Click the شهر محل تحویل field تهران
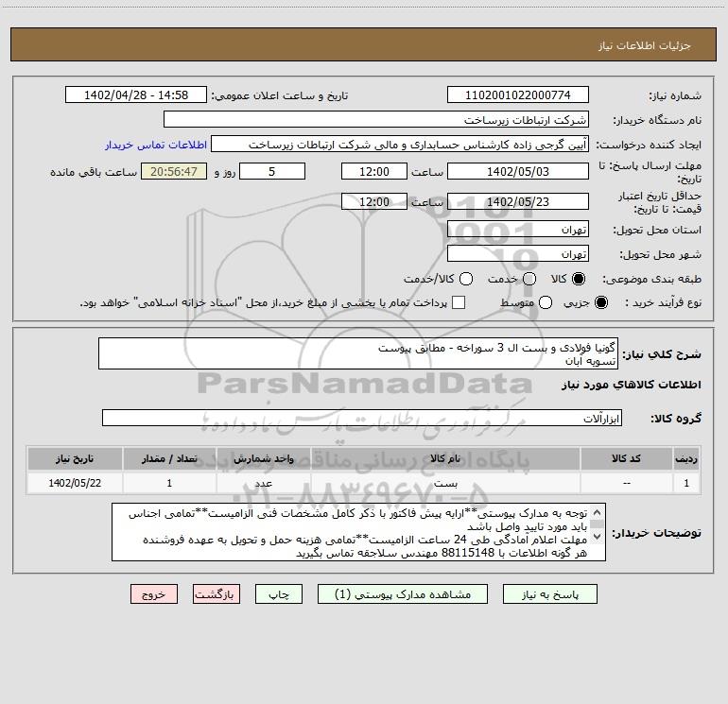Image resolution: width=728 pixels, height=704 pixels. (x=518, y=253)
